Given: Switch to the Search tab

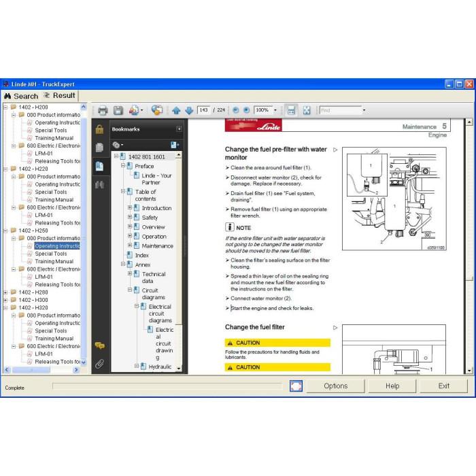Looking at the screenshot, I should click(21, 96).
